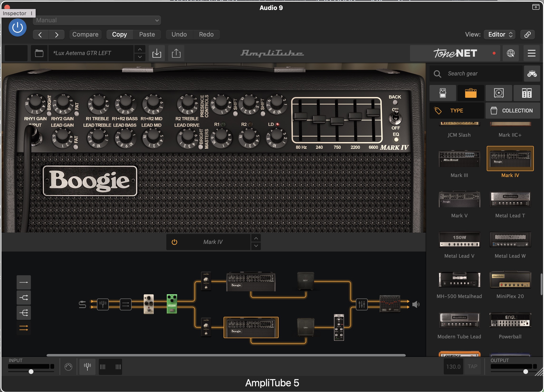The width and height of the screenshot is (544, 392).
Task: Click the save preset download icon
Action: [x=157, y=53]
